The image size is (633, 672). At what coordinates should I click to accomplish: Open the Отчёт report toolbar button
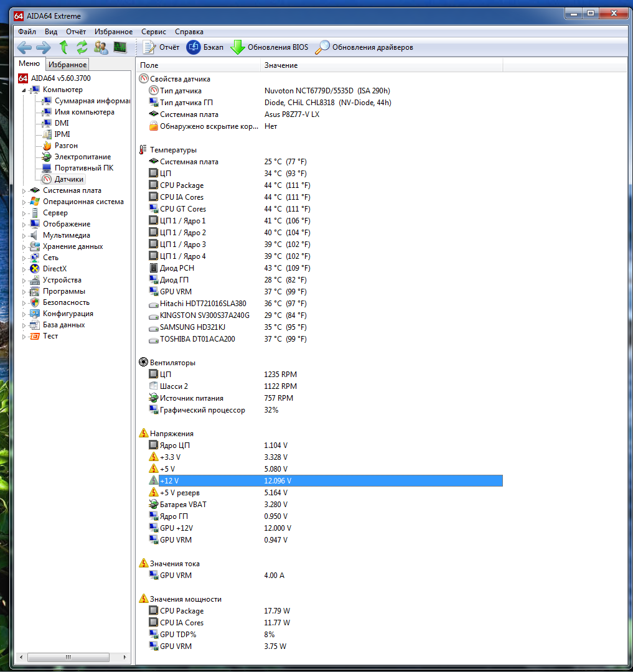pos(161,47)
